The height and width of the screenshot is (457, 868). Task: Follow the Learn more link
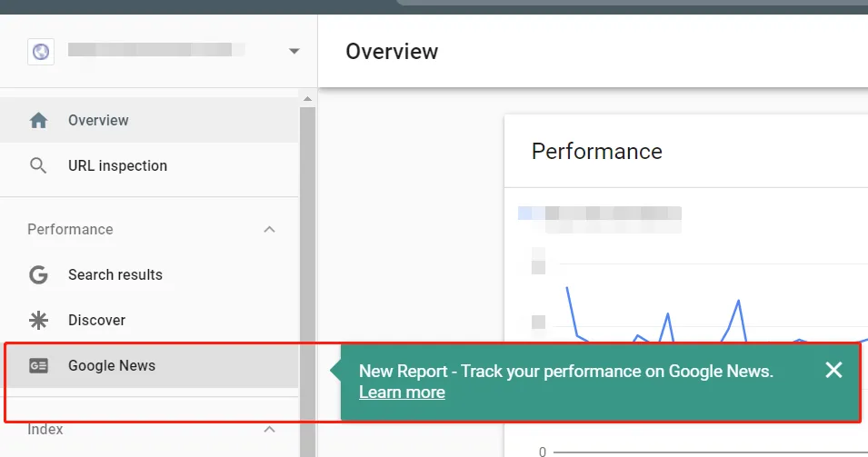coord(402,392)
